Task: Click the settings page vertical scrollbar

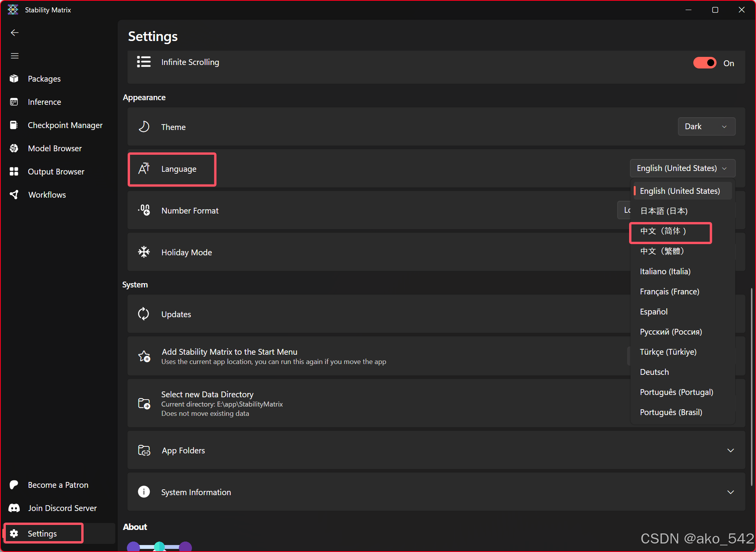Action: [751, 387]
